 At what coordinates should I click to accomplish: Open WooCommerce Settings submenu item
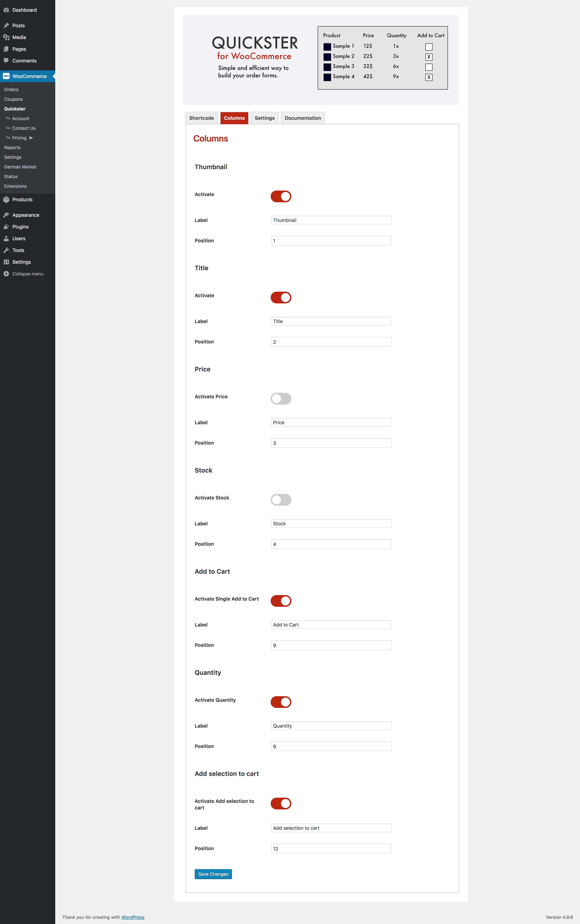click(13, 157)
